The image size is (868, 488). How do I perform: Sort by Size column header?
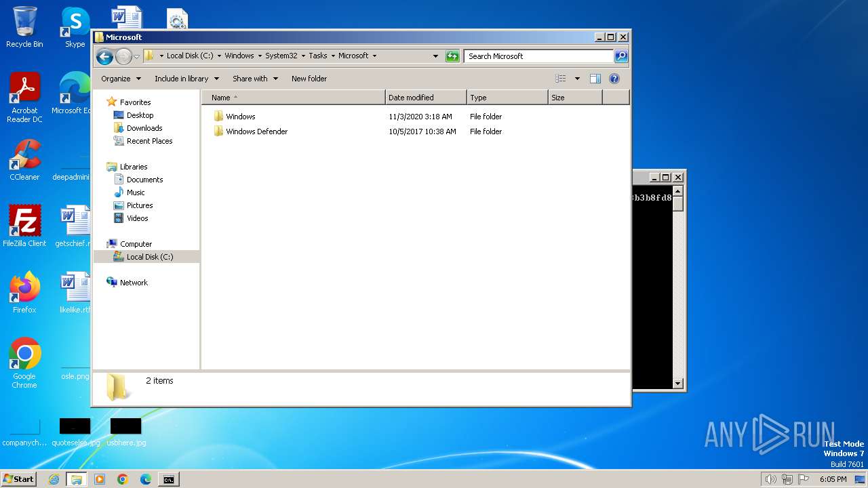(x=575, y=98)
